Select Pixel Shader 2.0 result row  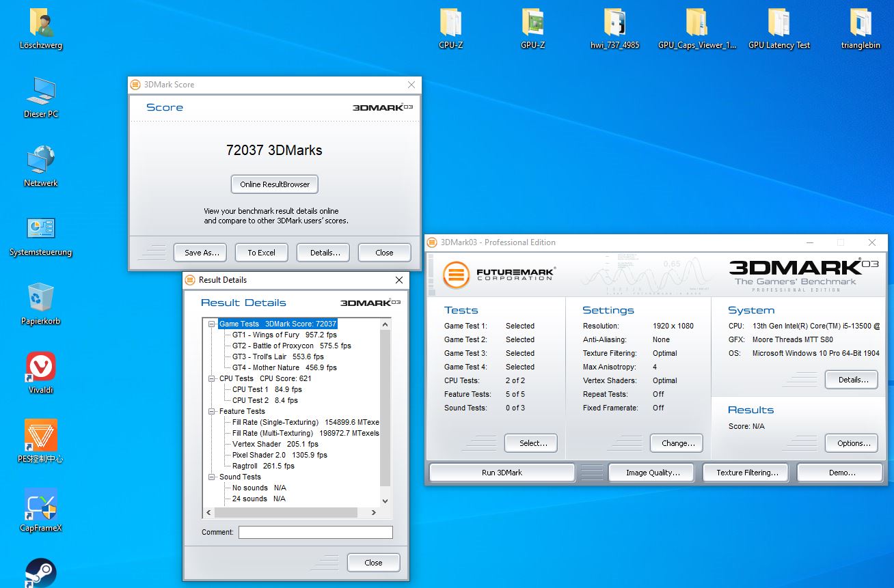(x=280, y=455)
